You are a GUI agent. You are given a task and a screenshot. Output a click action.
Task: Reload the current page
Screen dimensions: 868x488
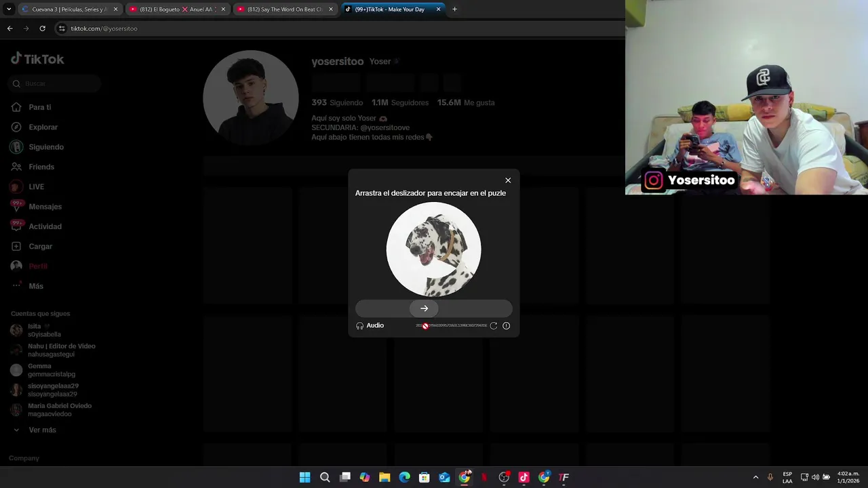point(42,28)
